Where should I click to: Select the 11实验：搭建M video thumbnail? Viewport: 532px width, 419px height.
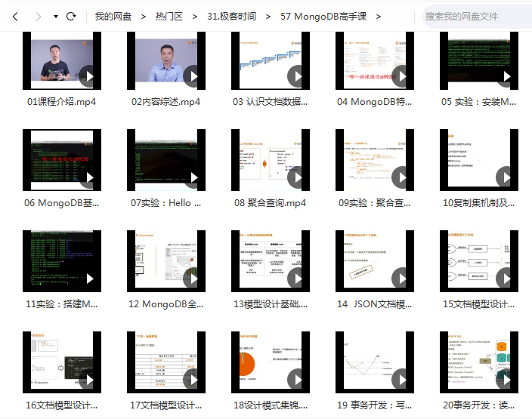[62, 261]
